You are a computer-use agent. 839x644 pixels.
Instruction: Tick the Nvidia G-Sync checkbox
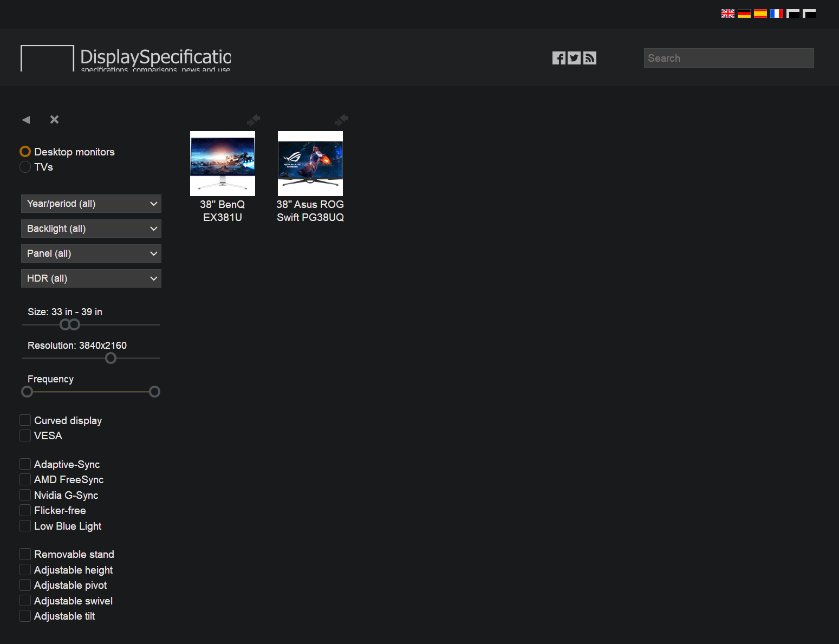pyautogui.click(x=25, y=495)
